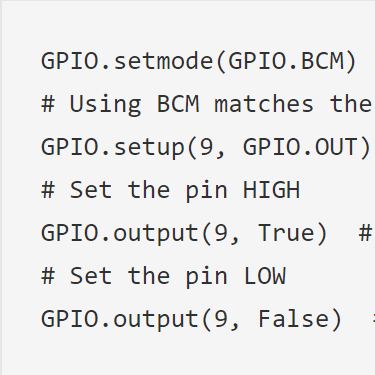Screen dimensions: 375x375
Task: Click the word HIGH in comment
Action: 271,190
